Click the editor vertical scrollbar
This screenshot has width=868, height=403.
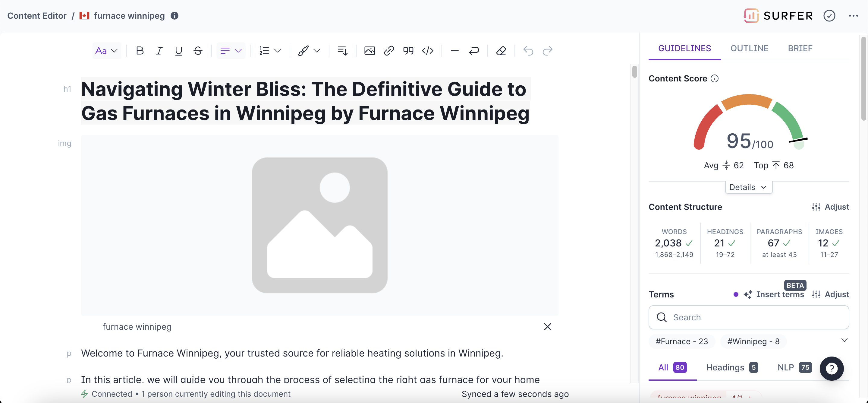pos(634,72)
